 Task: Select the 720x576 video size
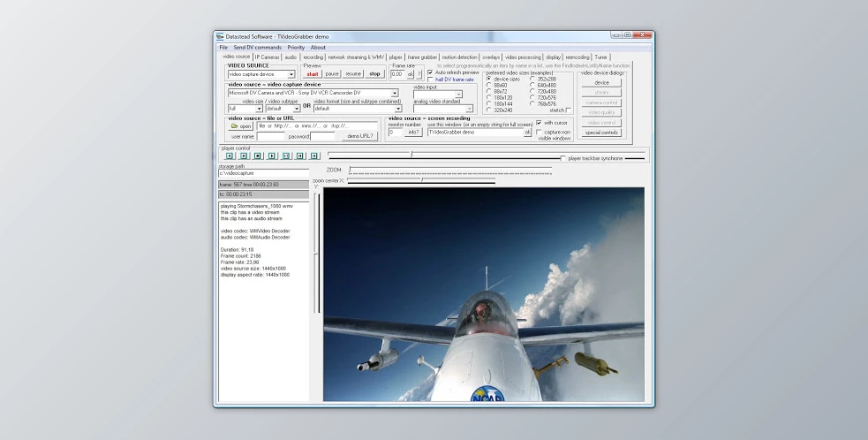[532, 97]
